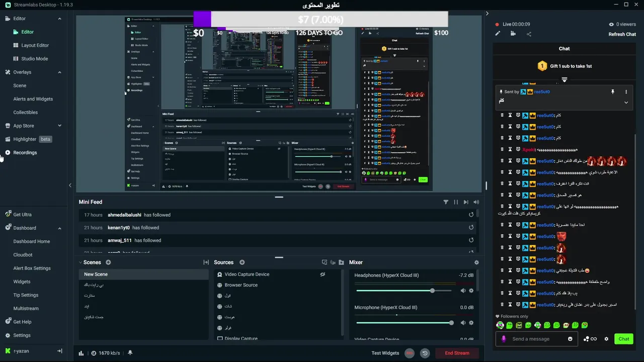Screen dimensions: 644x362
Task: Toggle Video Capture Device visibility eye
Action: pos(323,275)
